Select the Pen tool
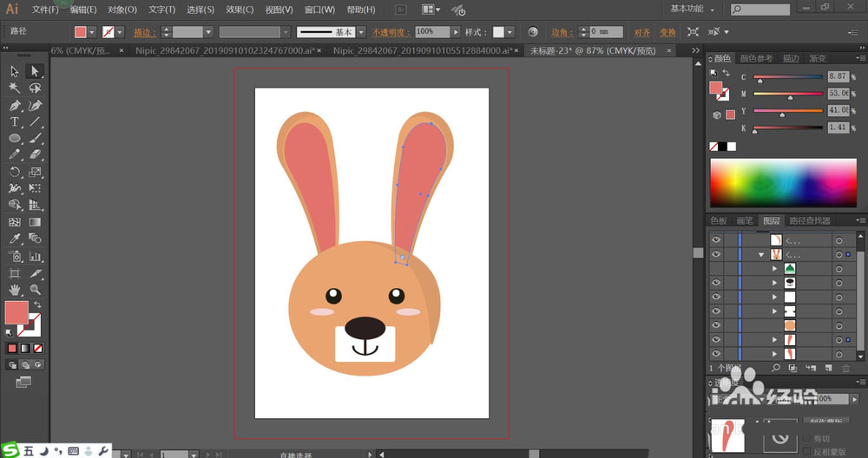Screen dimensions: 868x458 (15, 105)
